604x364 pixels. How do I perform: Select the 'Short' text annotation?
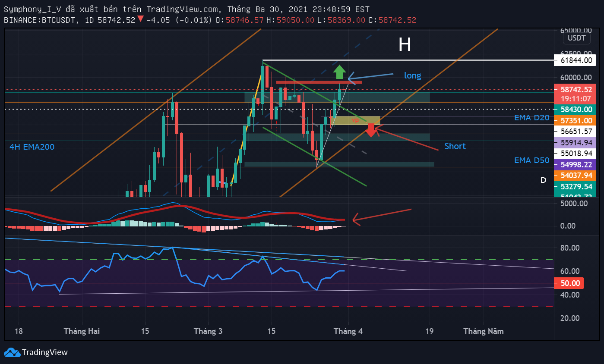tap(455, 146)
